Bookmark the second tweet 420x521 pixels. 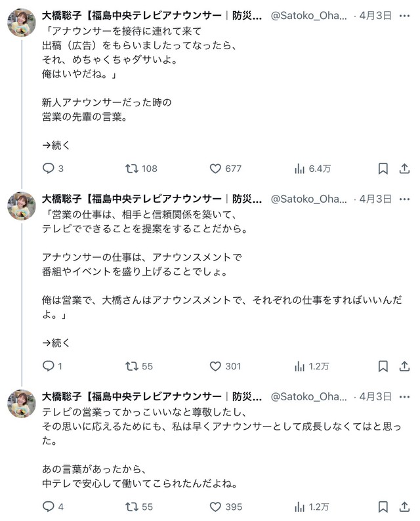(x=383, y=366)
